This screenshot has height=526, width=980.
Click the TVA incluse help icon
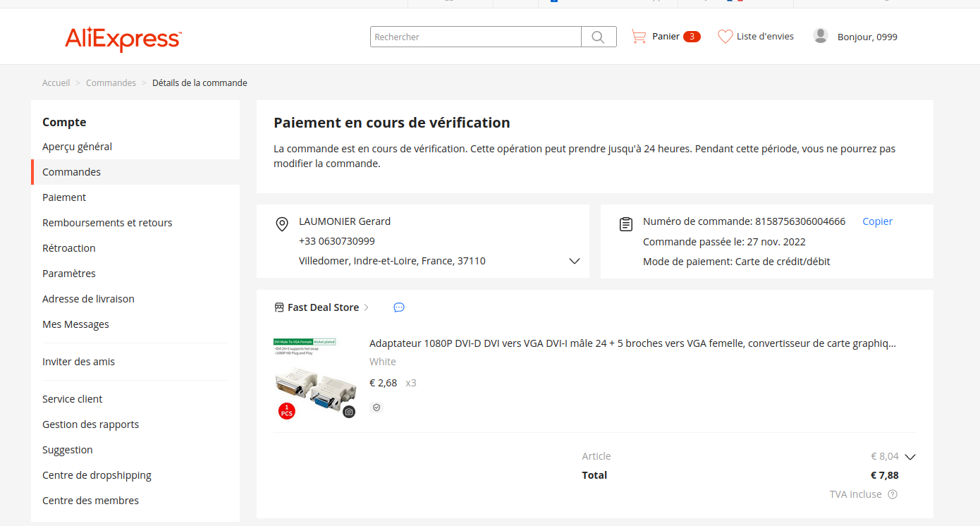click(x=893, y=494)
